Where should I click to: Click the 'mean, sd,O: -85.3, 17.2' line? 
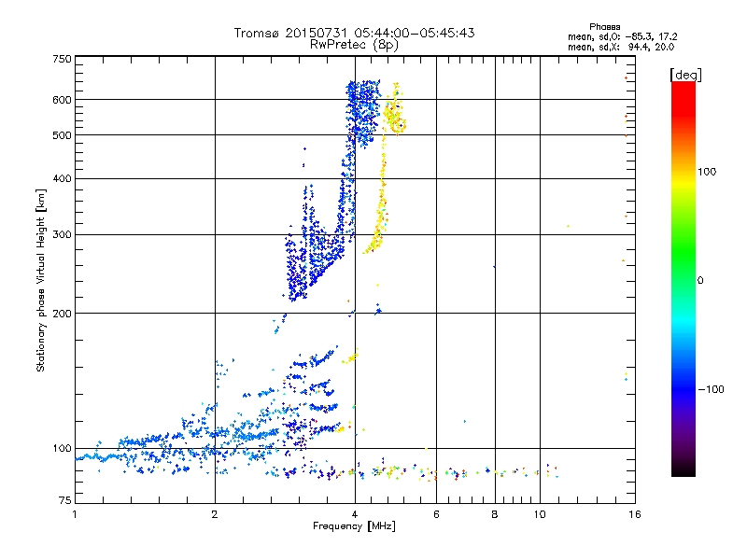coord(622,36)
